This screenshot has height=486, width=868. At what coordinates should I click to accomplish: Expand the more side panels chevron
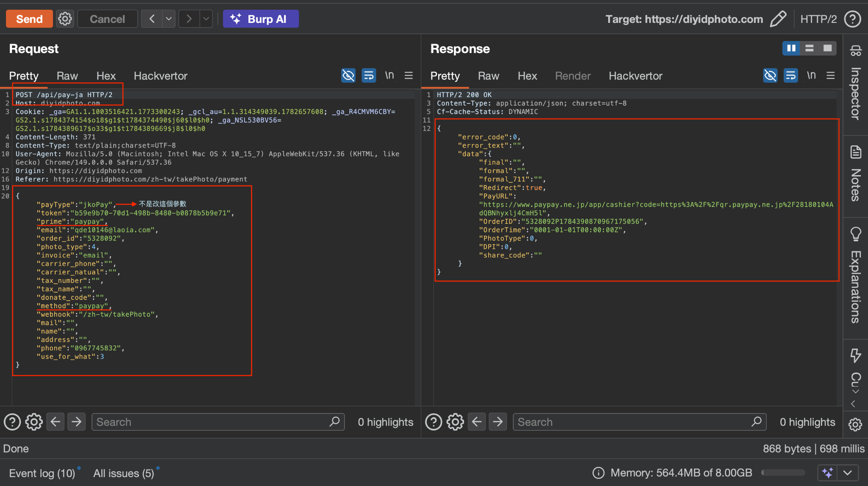tap(856, 391)
